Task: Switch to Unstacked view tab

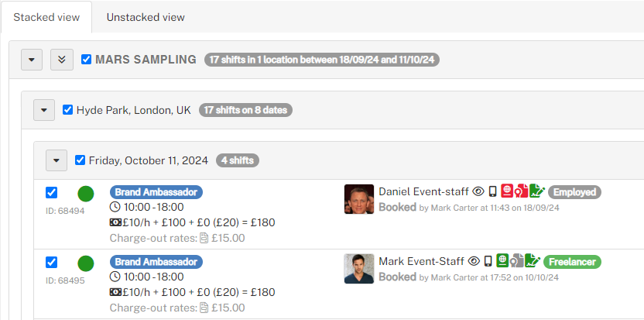Action: click(x=146, y=17)
